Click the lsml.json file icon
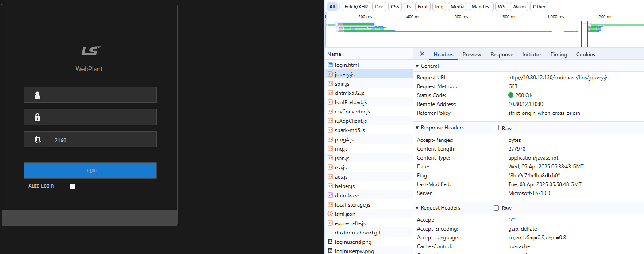 [x=330, y=214]
